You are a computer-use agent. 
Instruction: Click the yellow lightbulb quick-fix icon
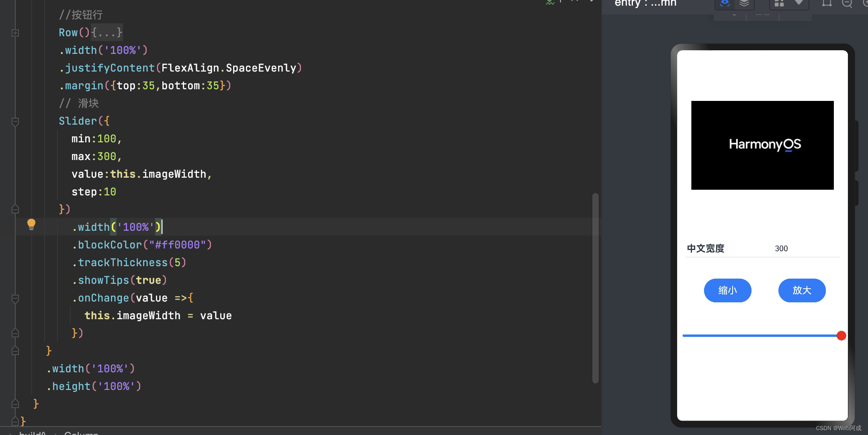31,224
